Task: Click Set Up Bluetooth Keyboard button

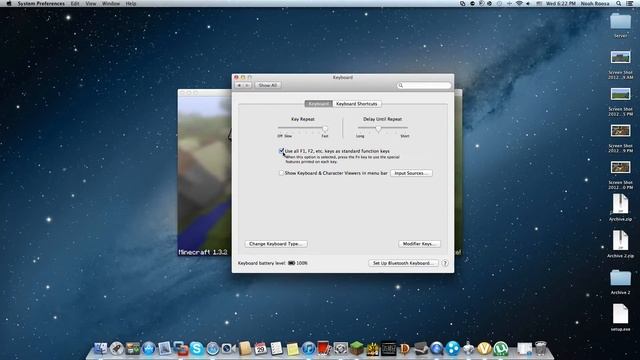Action: click(x=403, y=263)
